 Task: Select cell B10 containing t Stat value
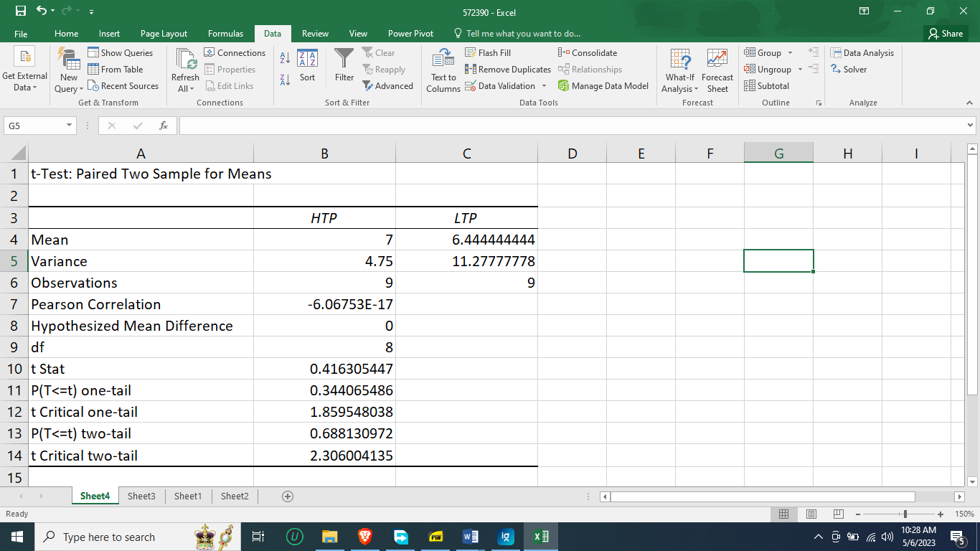tap(324, 369)
